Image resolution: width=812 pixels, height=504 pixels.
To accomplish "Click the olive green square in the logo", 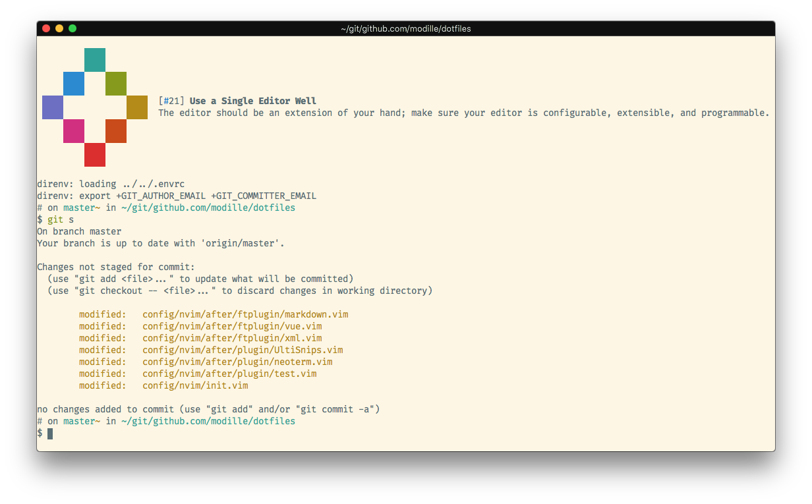I will click(x=116, y=84).
